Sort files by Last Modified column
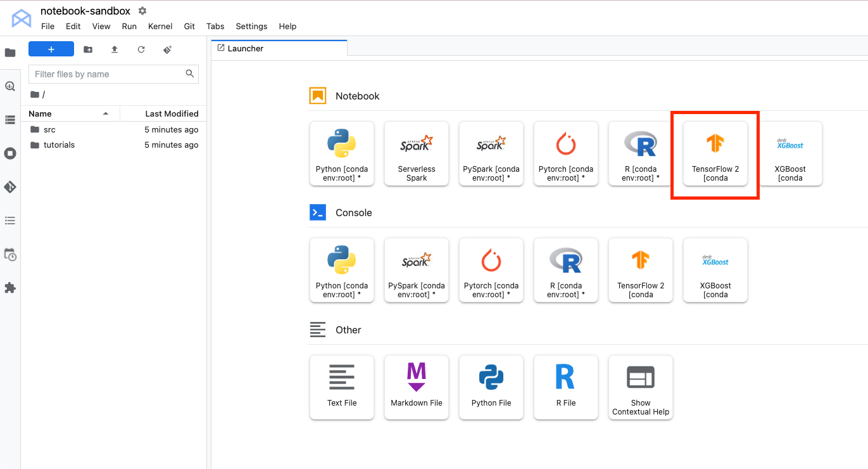Screen dimensions: 868x469 click(x=172, y=113)
